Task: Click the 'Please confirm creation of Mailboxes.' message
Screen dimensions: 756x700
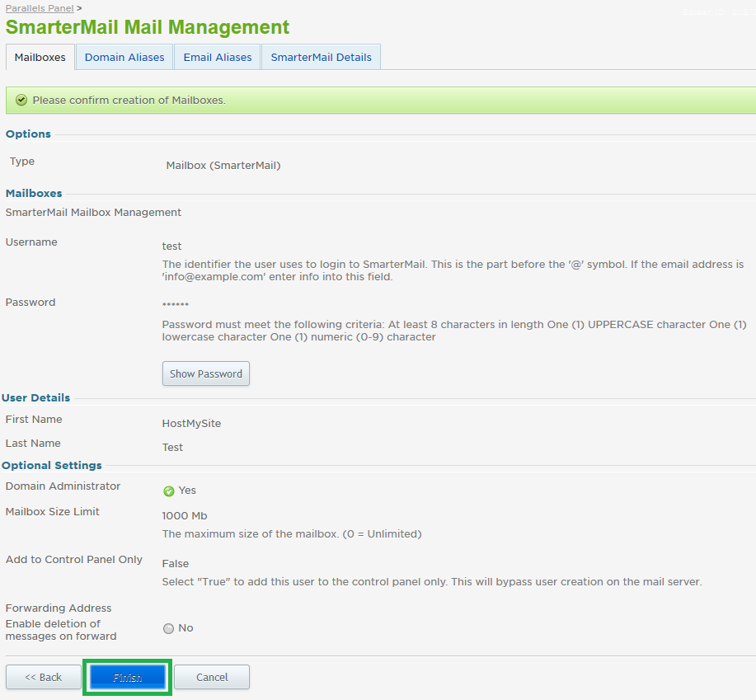Action: [x=129, y=101]
